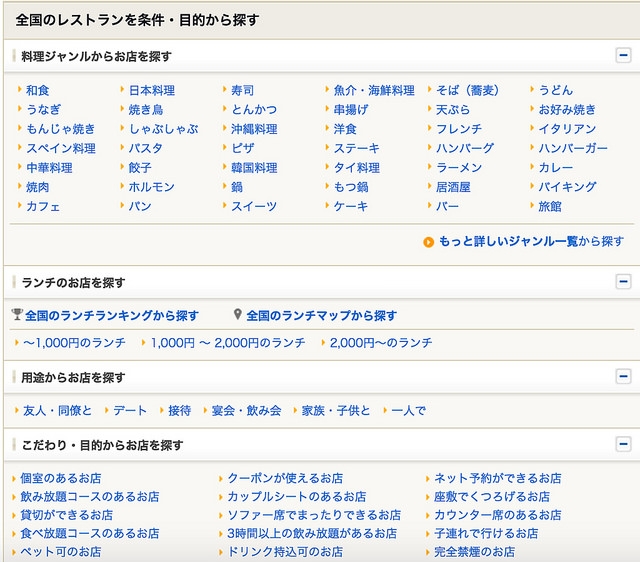Collapse the ランチのお店を探す section
The image size is (640, 562).
623,281
